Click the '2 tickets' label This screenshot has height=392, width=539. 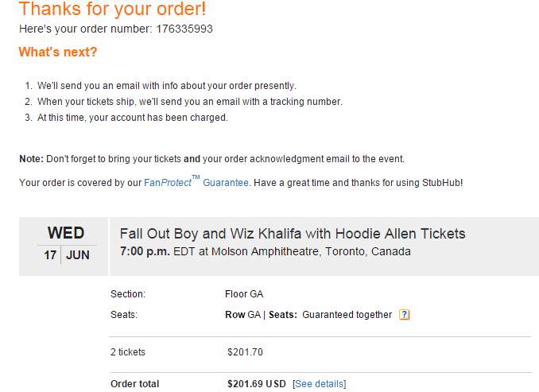(x=128, y=352)
